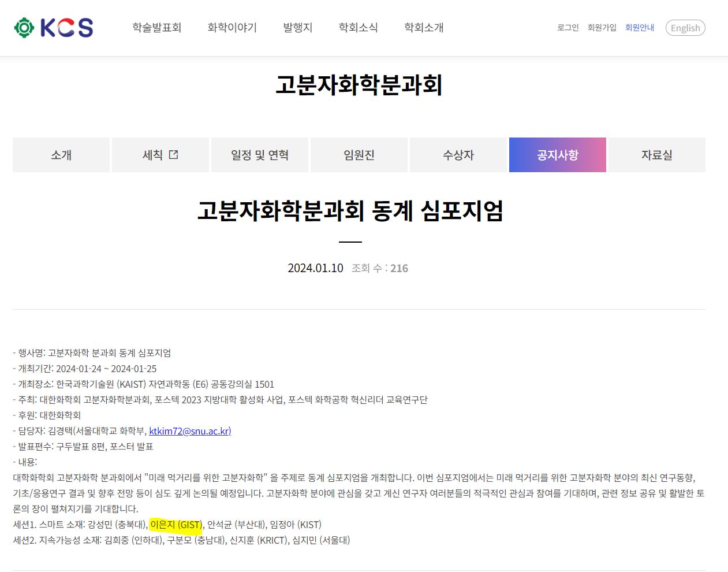Select the 공지사항 tab
The height and width of the screenshot is (572, 728).
pyautogui.click(x=558, y=155)
